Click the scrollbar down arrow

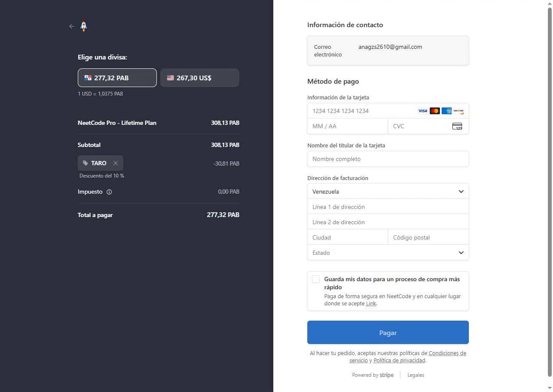pos(550,388)
